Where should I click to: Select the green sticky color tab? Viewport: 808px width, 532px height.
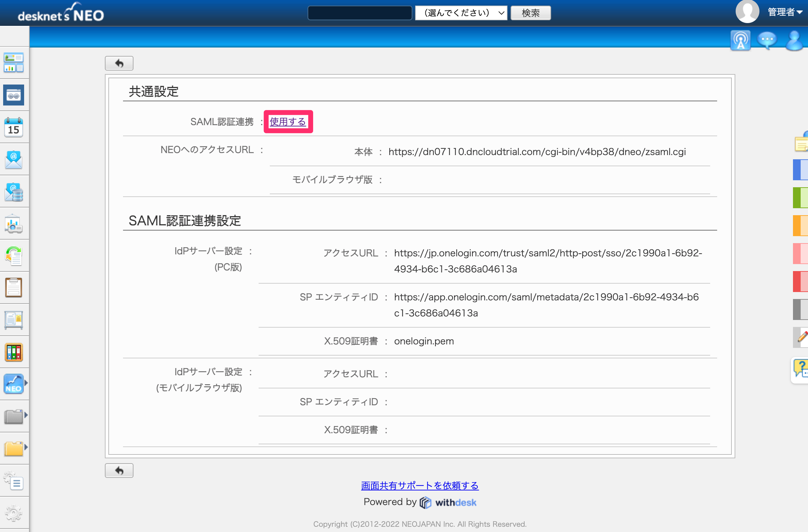click(x=801, y=198)
